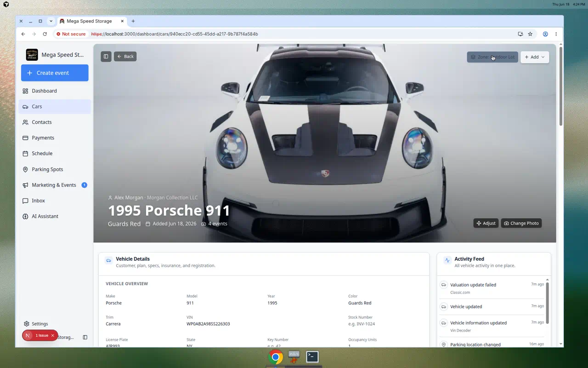
Task: Click the Settings gear icon
Action: pyautogui.click(x=26, y=324)
